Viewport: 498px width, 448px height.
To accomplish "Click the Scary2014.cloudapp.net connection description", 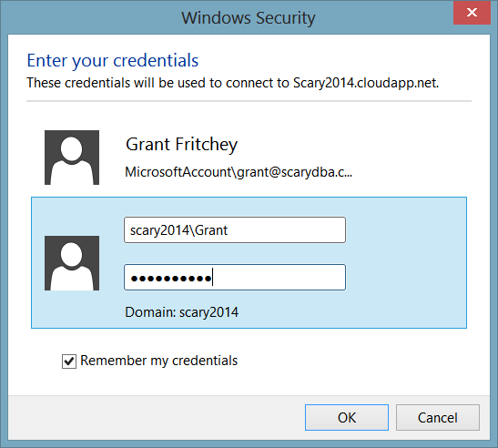I will pyautogui.click(x=233, y=83).
